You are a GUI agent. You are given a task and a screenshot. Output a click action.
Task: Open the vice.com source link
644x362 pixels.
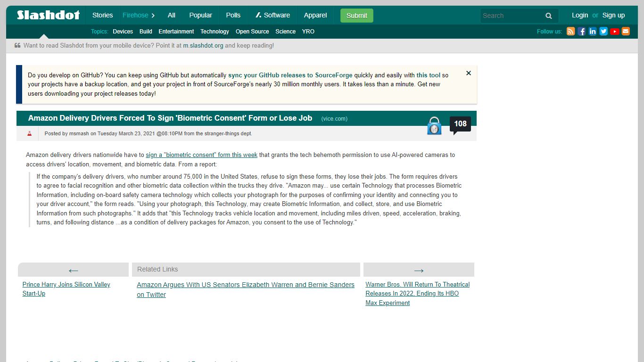pyautogui.click(x=334, y=119)
